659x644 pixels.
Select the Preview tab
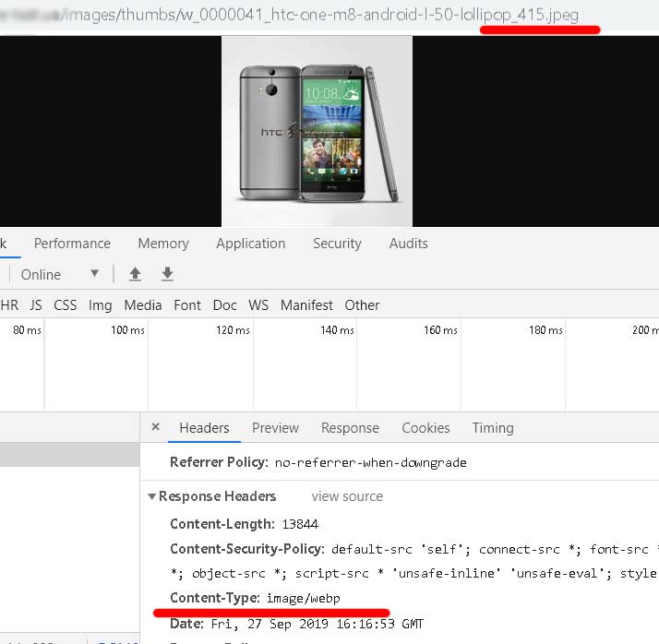point(275,428)
